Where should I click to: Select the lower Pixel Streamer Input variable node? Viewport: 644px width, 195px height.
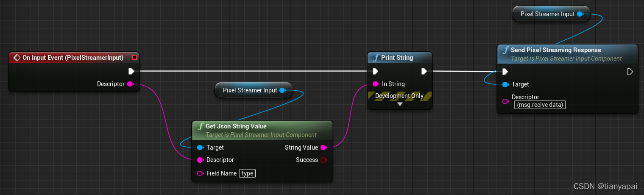[253, 90]
